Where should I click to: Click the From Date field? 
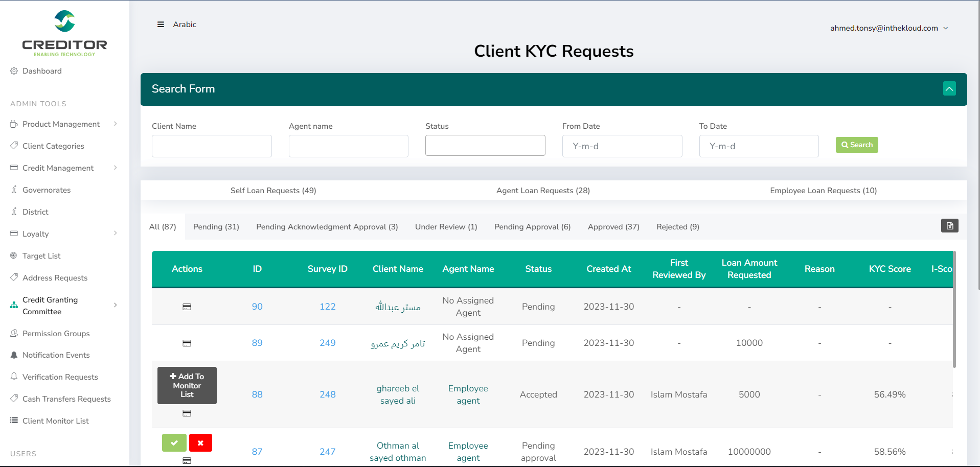622,146
